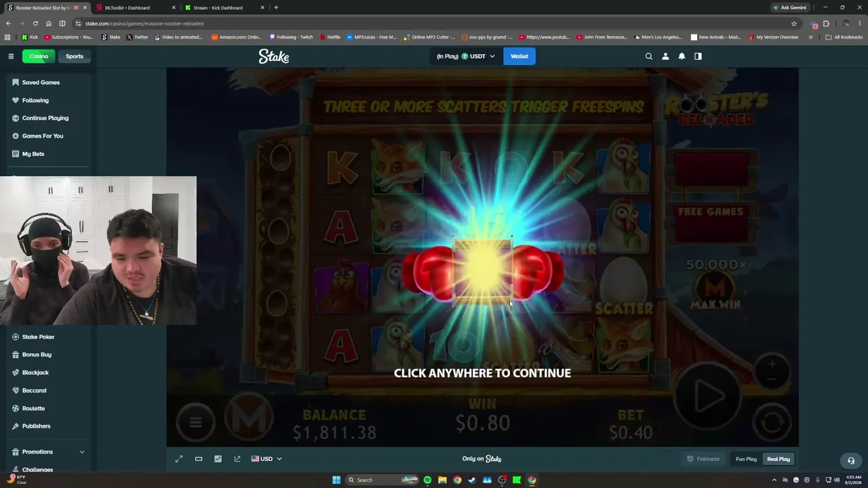Screen dimensions: 868x488
Task: Open the USDT currency balance dropdown
Action: tap(466, 56)
